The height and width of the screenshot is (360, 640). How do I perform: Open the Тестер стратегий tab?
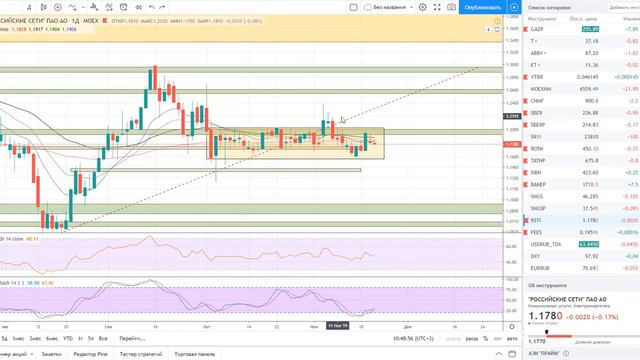[x=141, y=354]
